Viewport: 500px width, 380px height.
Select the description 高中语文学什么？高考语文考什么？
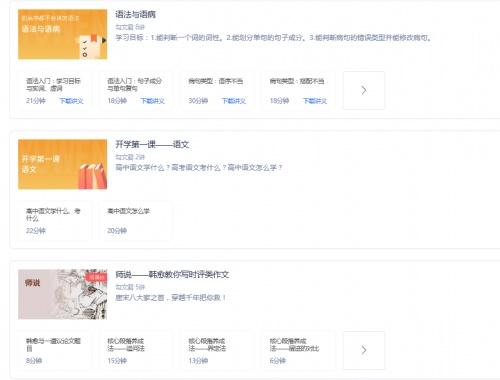199,168
